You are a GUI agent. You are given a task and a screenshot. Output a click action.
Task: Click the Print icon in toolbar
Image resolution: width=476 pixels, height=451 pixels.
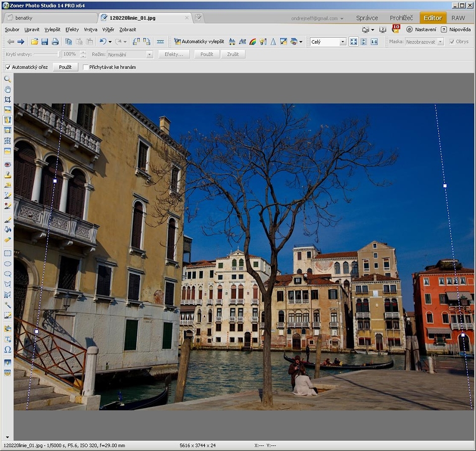(x=55, y=42)
